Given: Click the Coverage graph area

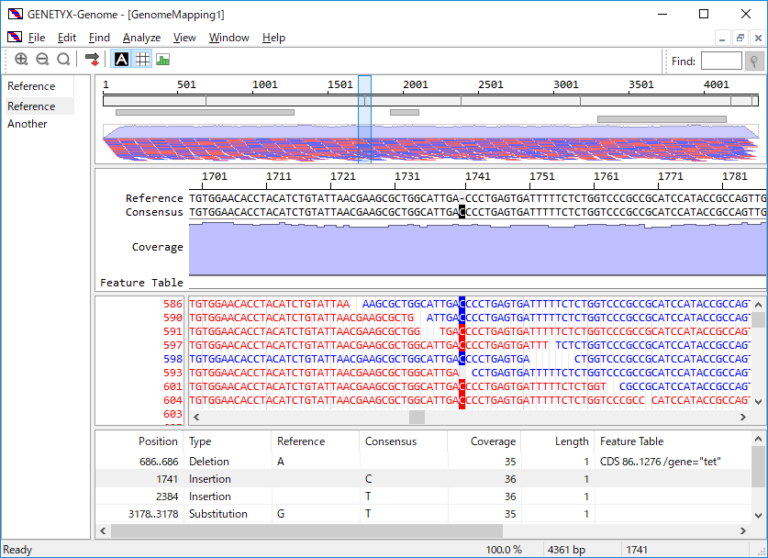Looking at the screenshot, I should coord(477,248).
